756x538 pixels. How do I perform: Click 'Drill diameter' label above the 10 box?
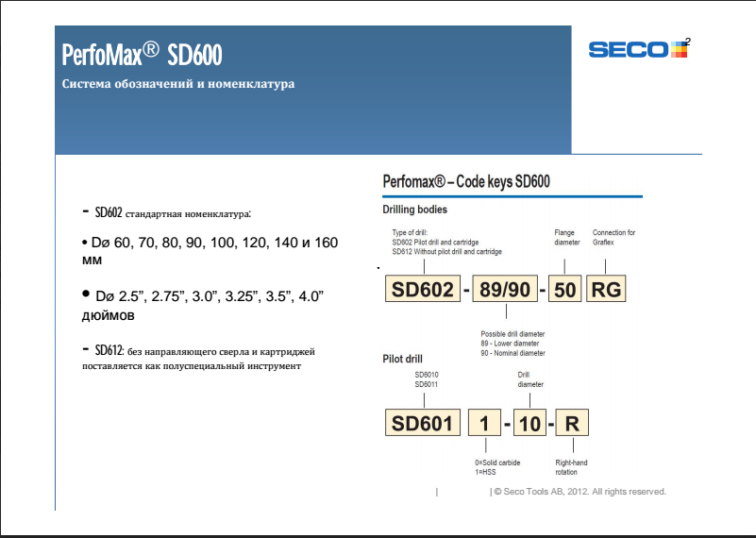tap(530, 379)
